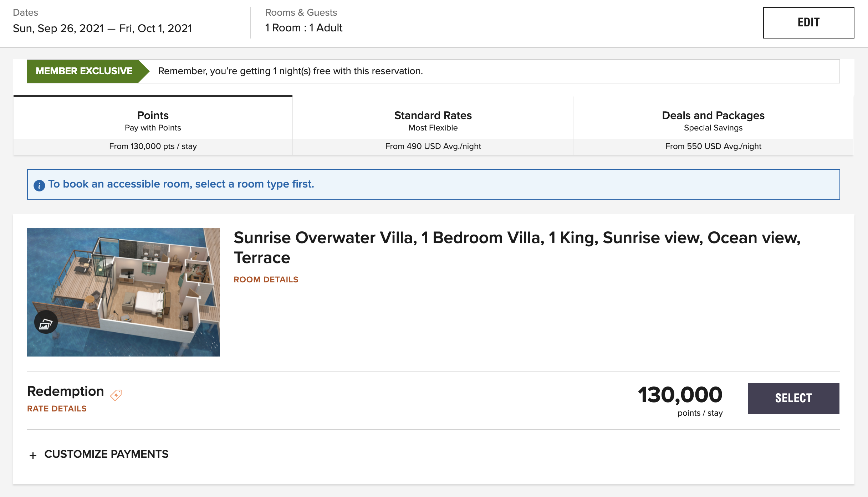Click the 1 Room : 1 Adult summary
The image size is (868, 497).
[304, 28]
